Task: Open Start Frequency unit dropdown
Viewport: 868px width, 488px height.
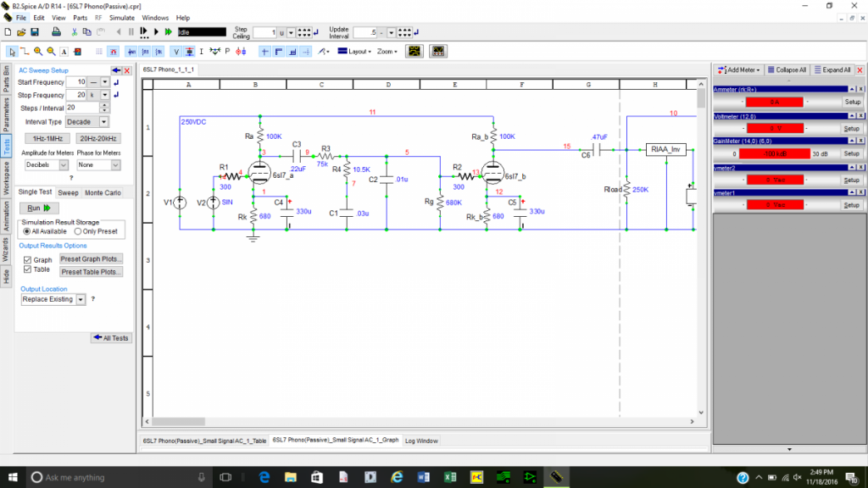Action: click(x=104, y=82)
